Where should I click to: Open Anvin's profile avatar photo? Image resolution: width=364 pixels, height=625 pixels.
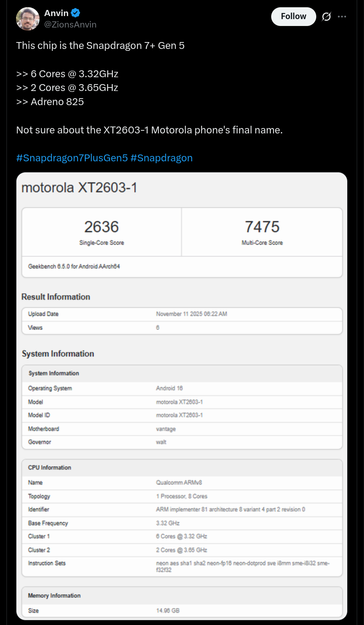(x=28, y=19)
